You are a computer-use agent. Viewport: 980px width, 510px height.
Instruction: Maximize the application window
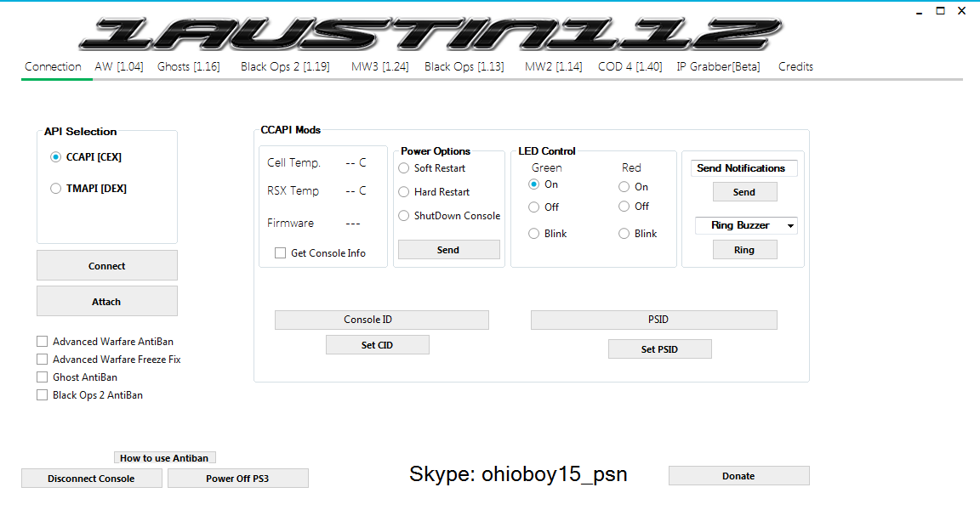[x=940, y=11]
